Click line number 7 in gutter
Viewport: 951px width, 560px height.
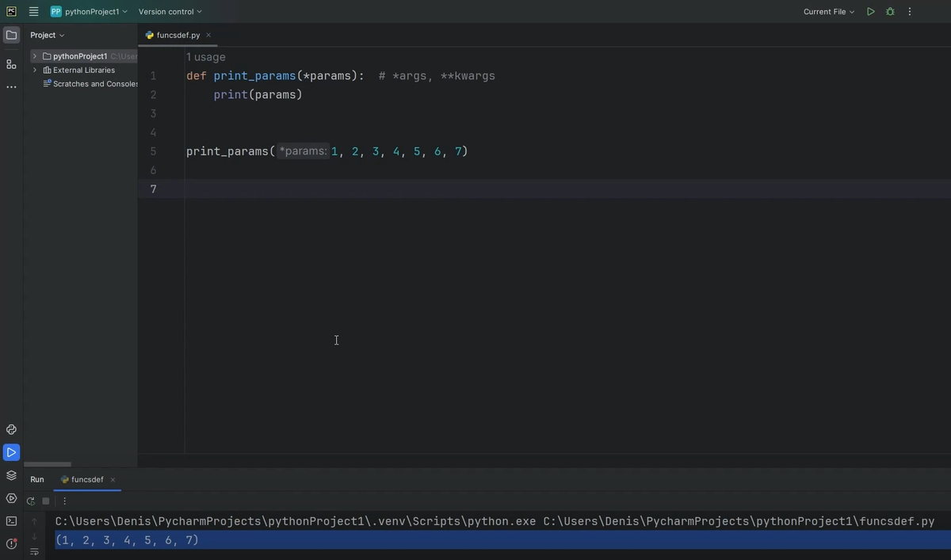(x=153, y=189)
